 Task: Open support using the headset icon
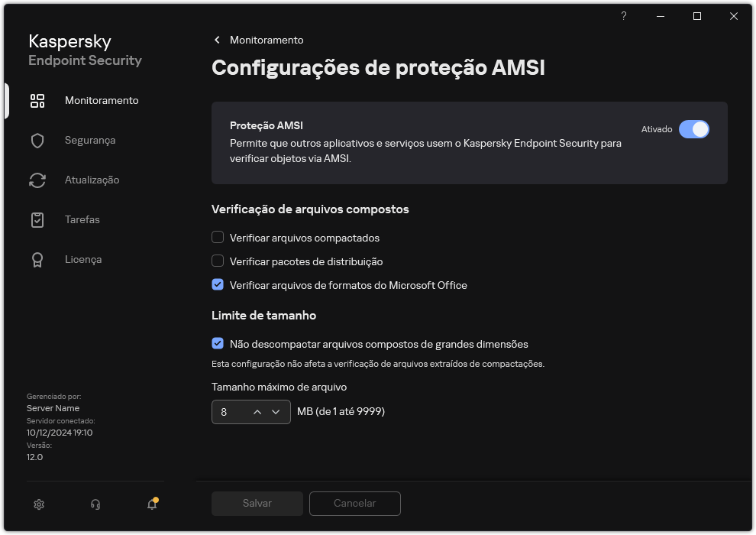[95, 504]
